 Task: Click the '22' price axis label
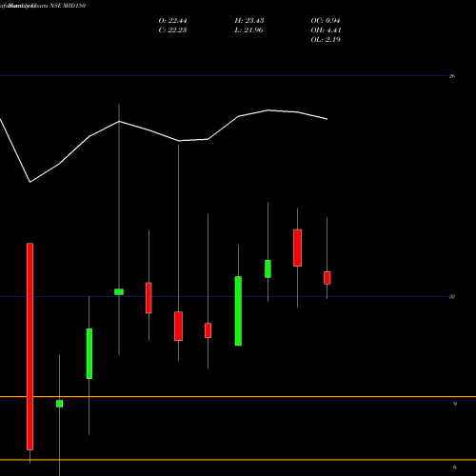point(452,297)
